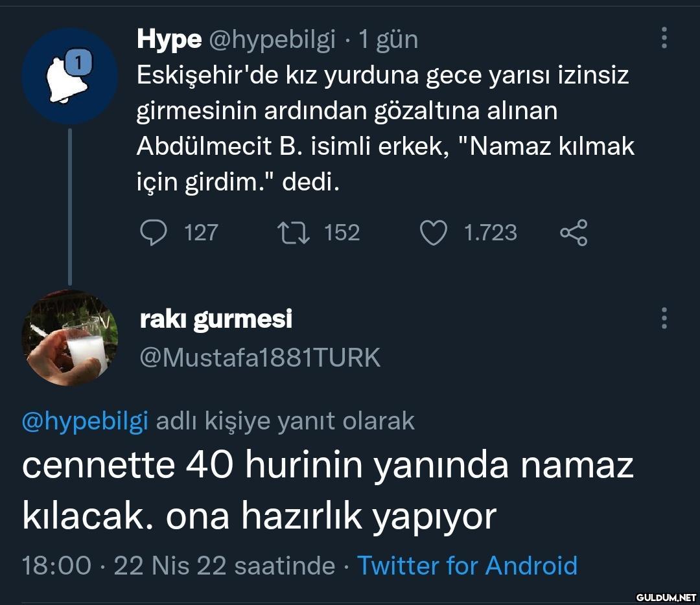The width and height of the screenshot is (700, 605).
Task: Open rakı gurmesi's rakı glass avatar
Action: (69, 338)
